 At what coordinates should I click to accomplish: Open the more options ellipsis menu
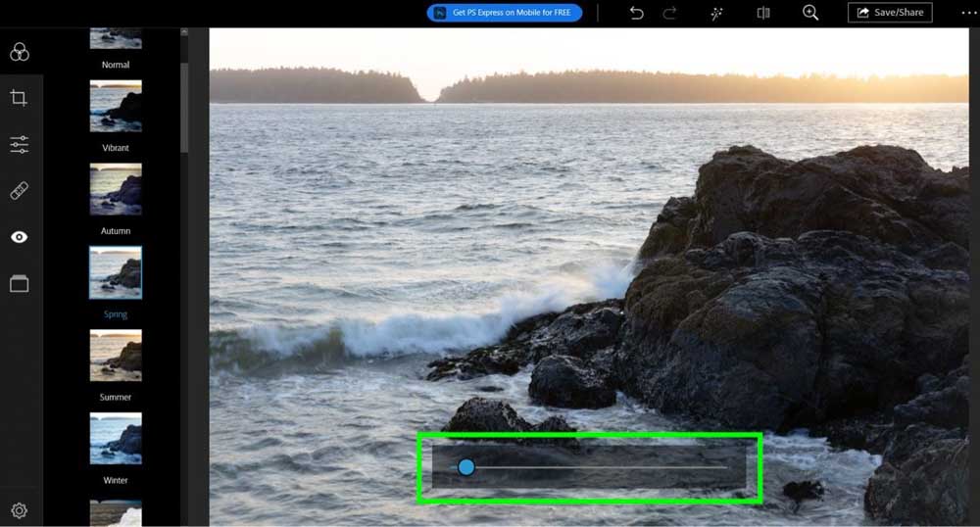(x=969, y=13)
